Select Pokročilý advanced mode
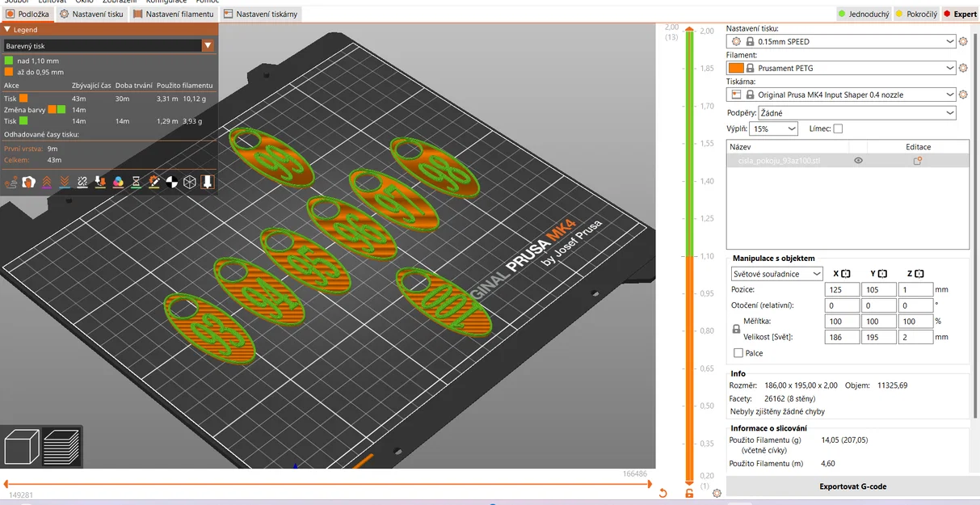 915,15
